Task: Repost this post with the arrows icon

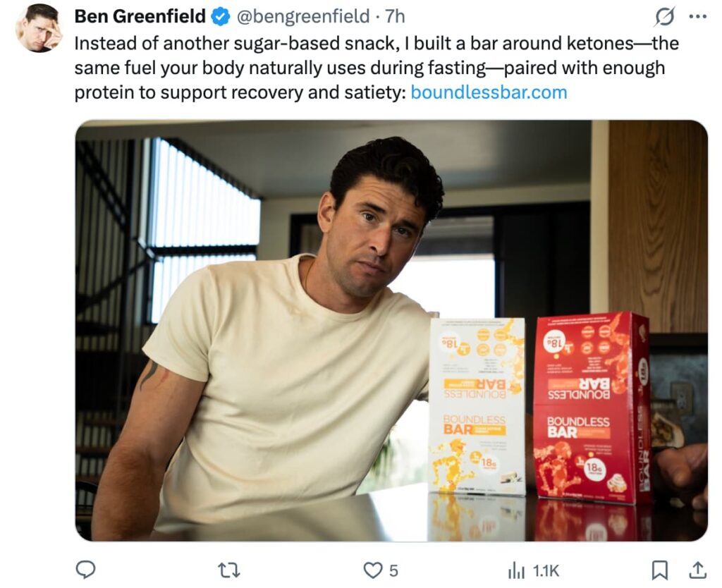Action: (x=228, y=571)
